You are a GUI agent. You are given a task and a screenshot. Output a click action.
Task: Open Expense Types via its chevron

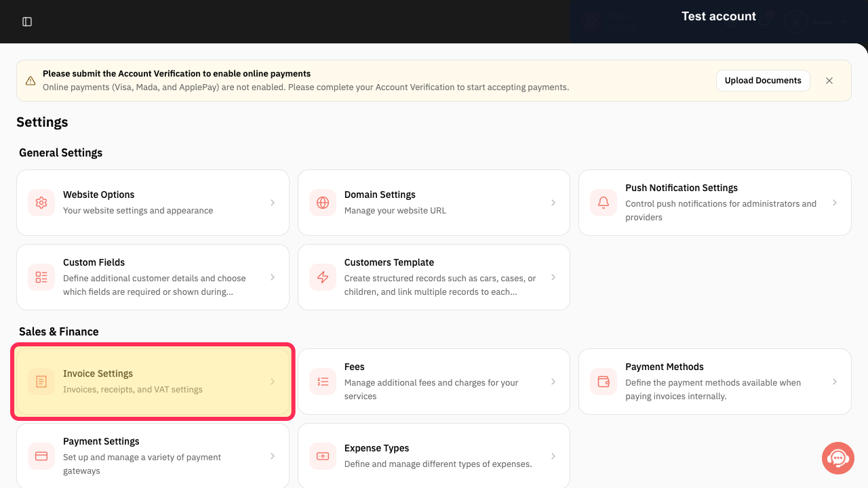[x=553, y=456]
